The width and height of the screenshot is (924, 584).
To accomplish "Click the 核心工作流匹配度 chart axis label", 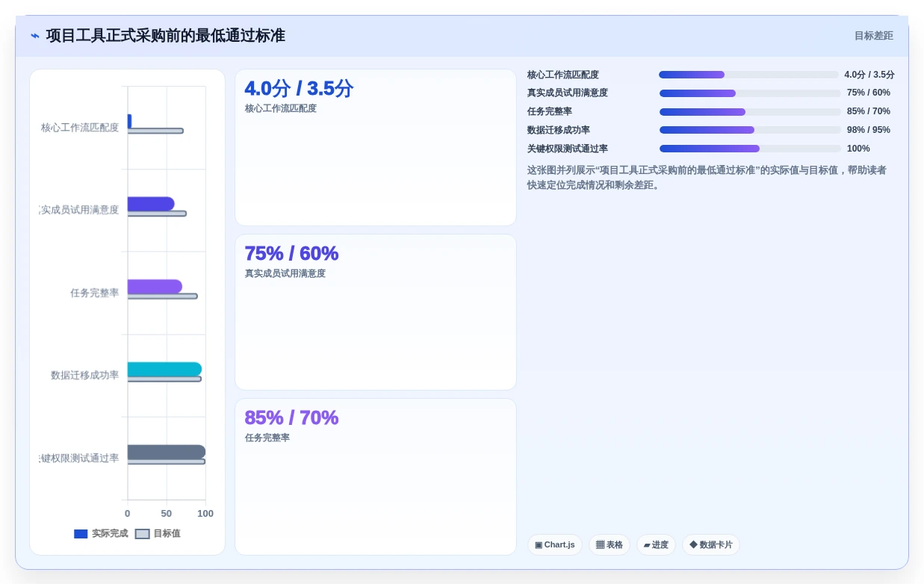I will click(80, 128).
